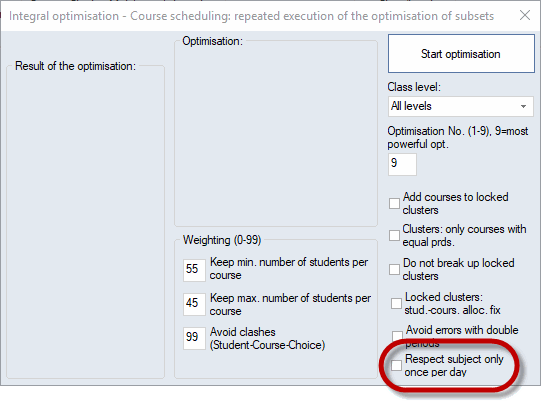
Task: Select the min. students weighting field (55)
Action: click(x=194, y=271)
